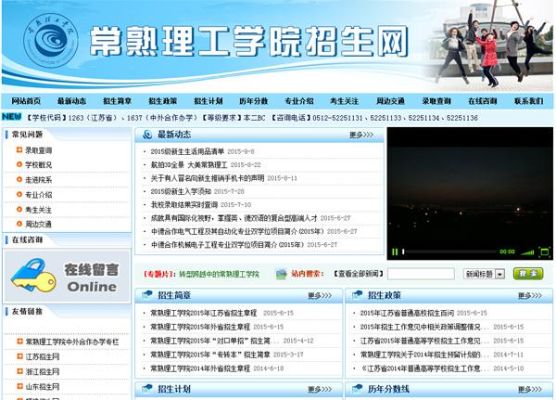Click the green 搜索 button
Viewport: 556px width, 400px height.
coord(528,273)
